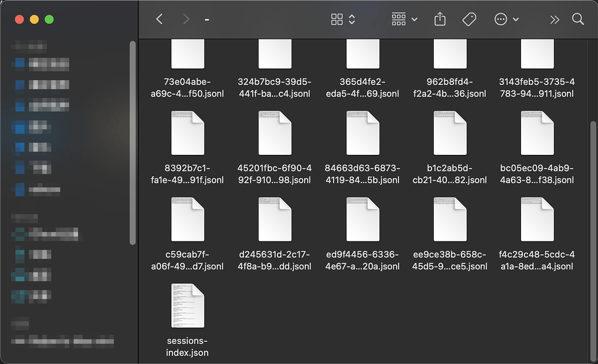Select file icon of 324b7bc9 jsonl

click(x=275, y=54)
